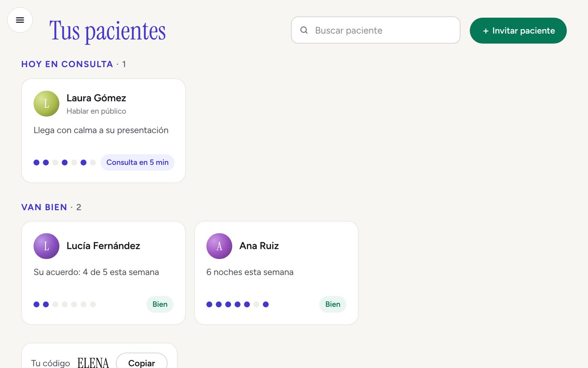The width and height of the screenshot is (588, 368).
Task: Click the Tus pacientes page title
Action: pos(107,31)
